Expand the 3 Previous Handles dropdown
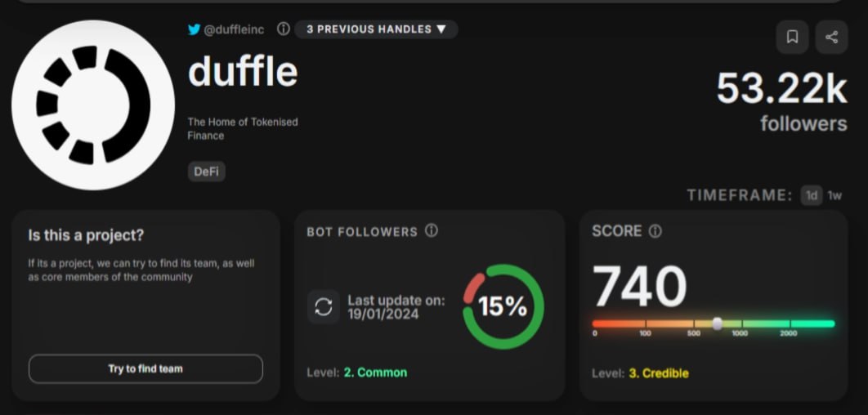The height and width of the screenshot is (415, 868). click(376, 29)
